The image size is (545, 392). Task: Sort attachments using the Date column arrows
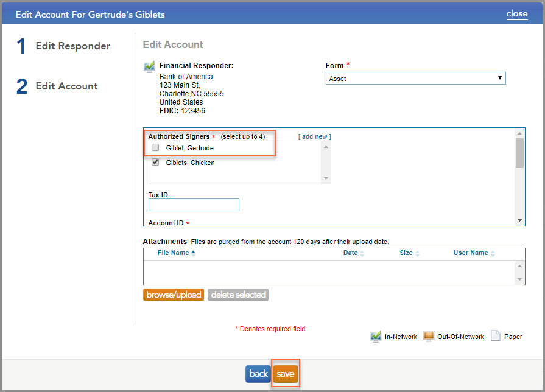362,253
